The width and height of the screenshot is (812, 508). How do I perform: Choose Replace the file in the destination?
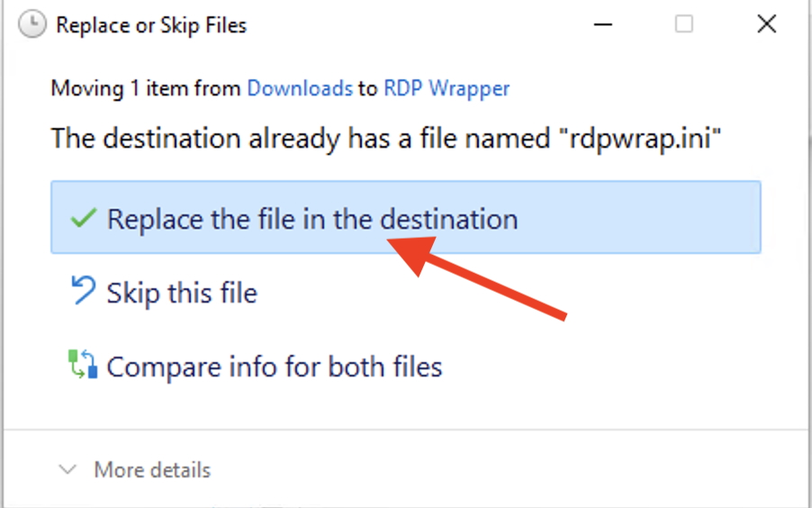pyautogui.click(x=405, y=217)
